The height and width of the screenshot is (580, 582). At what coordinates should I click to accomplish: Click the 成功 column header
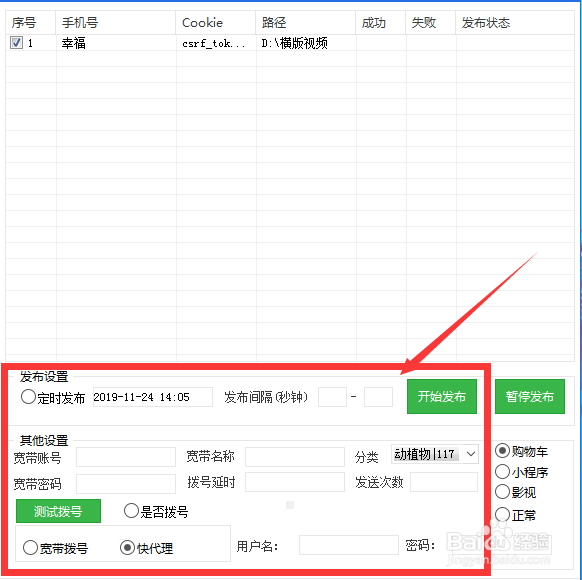[381, 23]
